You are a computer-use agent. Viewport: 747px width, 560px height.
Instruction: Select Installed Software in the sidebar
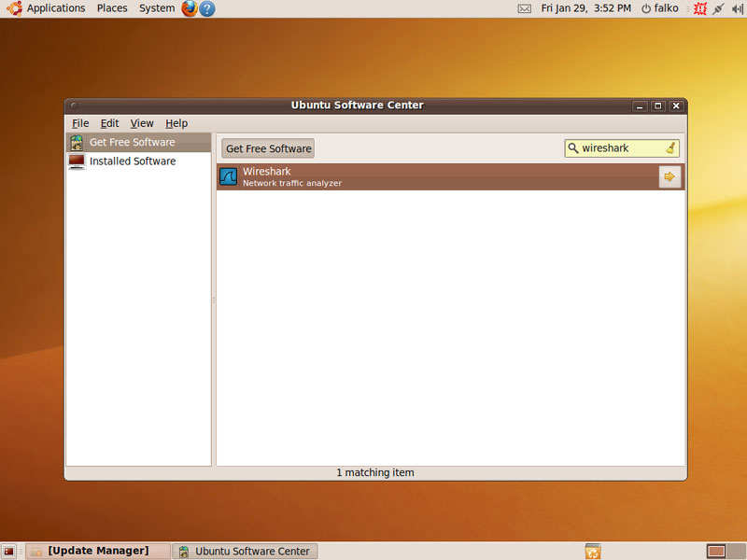[132, 161]
